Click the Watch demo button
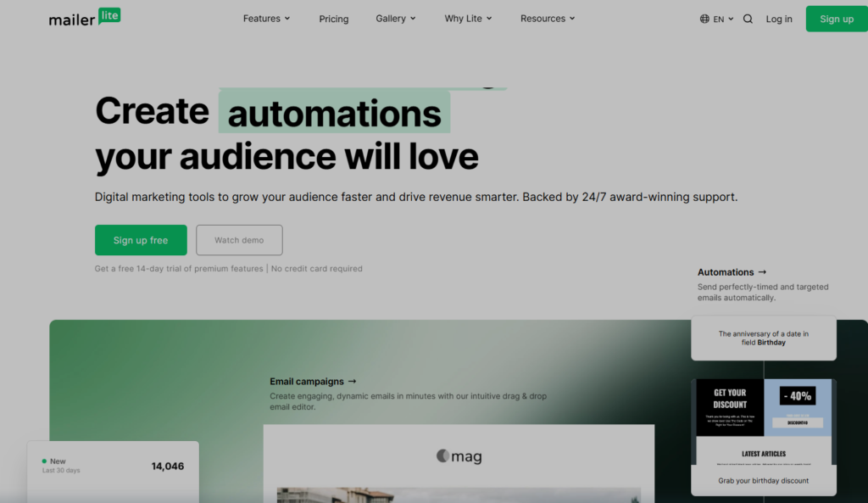Viewport: 868px width, 503px height. pos(239,240)
